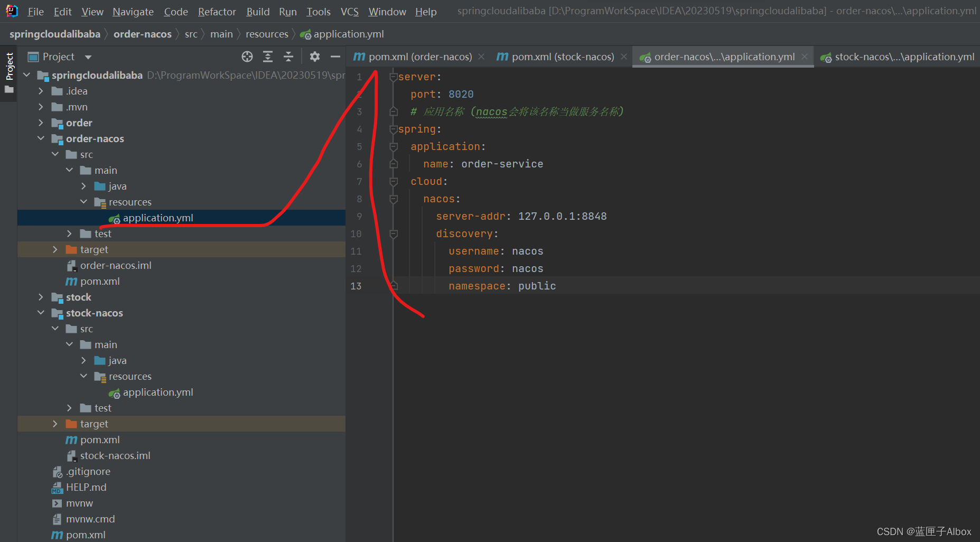The image size is (980, 542).
Task: Open the Edit menu
Action: coord(62,12)
